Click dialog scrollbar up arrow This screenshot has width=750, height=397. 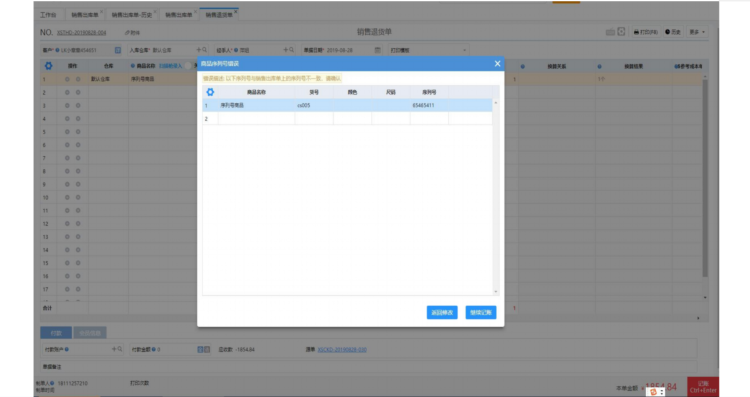point(496,103)
